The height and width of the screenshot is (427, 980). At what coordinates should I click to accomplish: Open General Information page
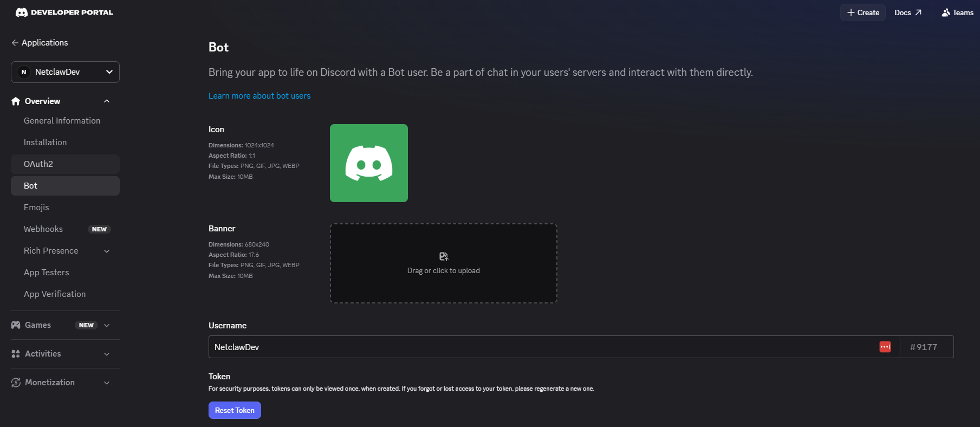click(65, 121)
